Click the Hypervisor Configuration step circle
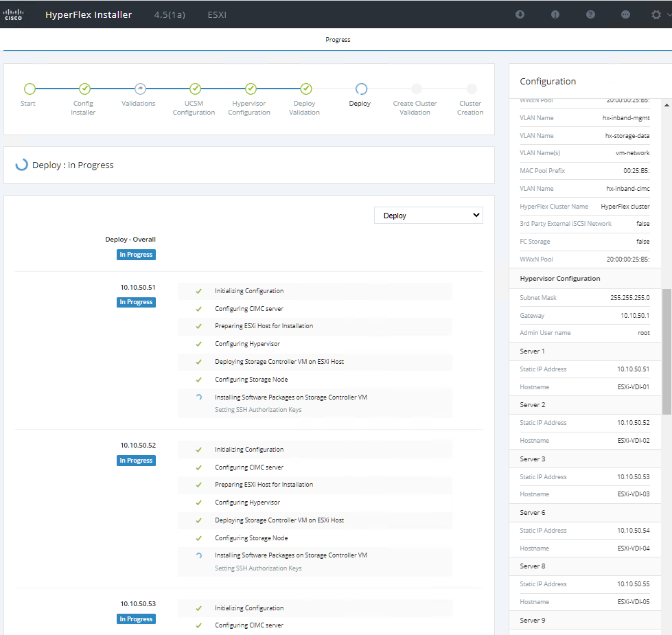This screenshot has height=635, width=672. point(251,89)
